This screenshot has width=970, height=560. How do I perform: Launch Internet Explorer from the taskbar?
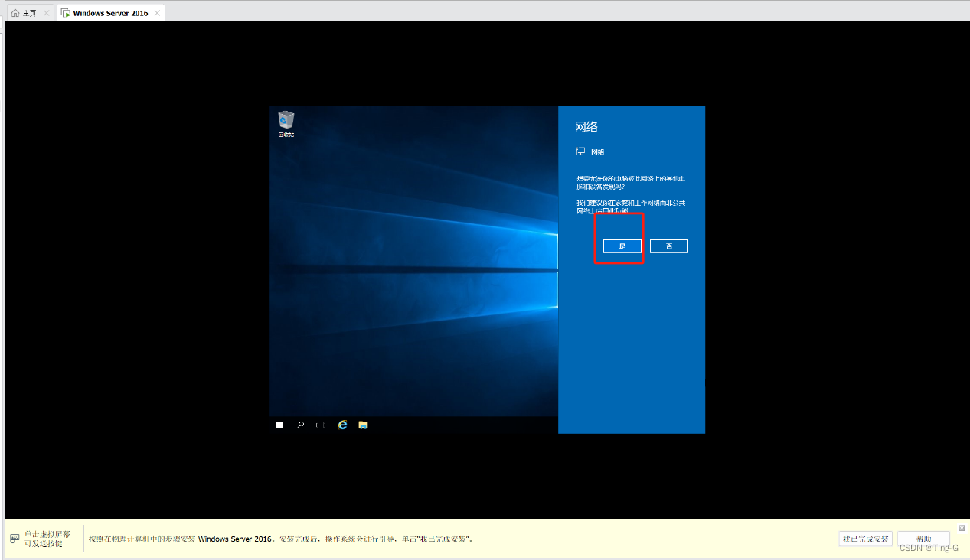[342, 425]
